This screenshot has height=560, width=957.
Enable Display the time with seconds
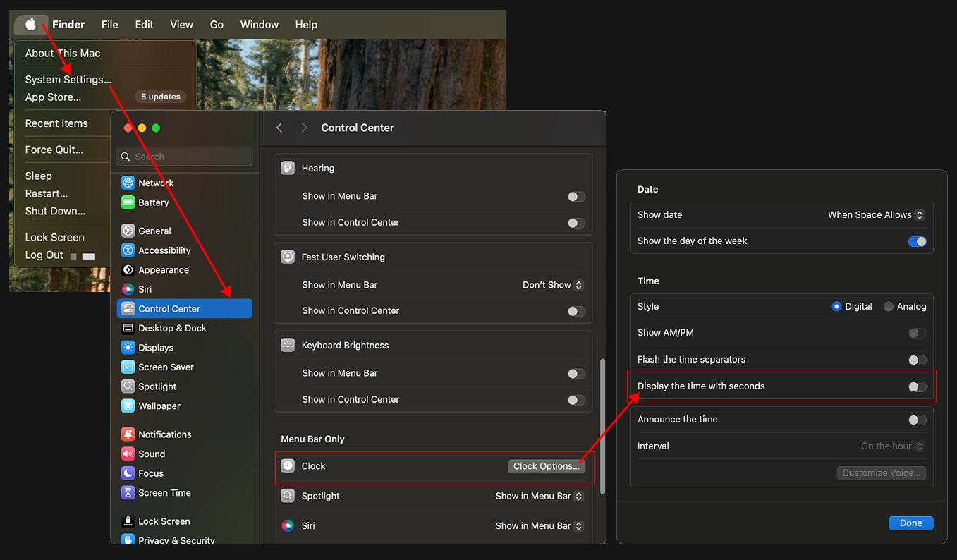click(916, 386)
